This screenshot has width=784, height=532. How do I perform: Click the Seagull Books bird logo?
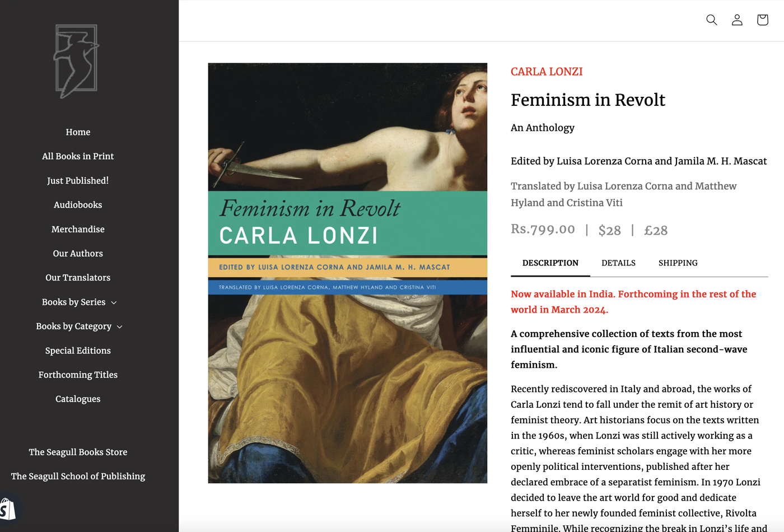(x=76, y=61)
